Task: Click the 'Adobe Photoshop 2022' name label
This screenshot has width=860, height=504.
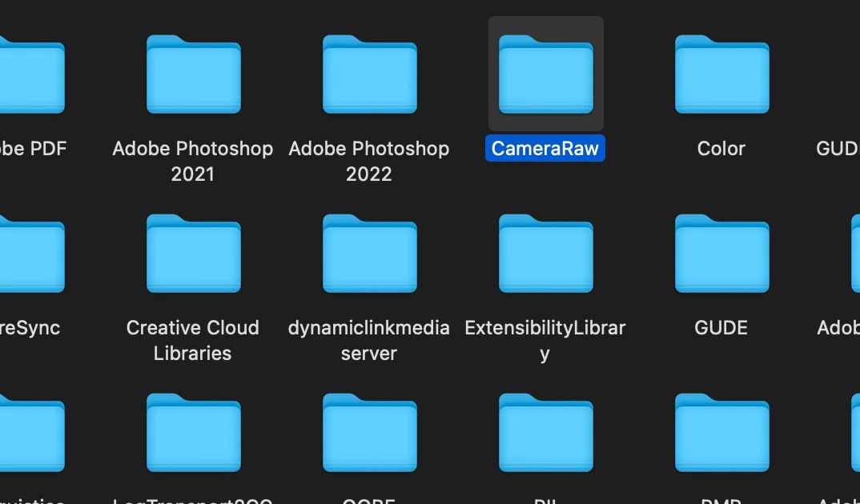Action: point(369,161)
